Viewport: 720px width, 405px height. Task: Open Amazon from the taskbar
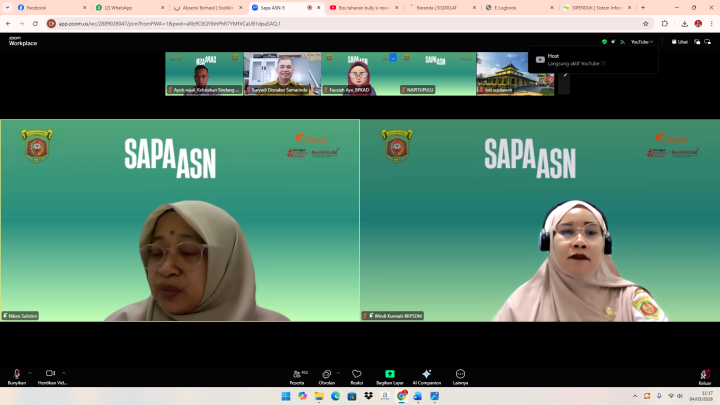385,396
